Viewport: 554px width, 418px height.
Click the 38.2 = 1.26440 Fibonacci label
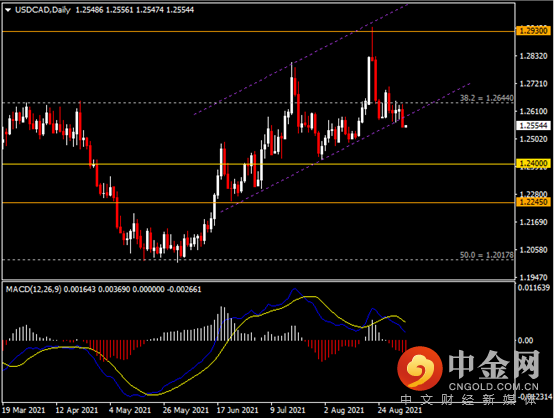[x=487, y=98]
